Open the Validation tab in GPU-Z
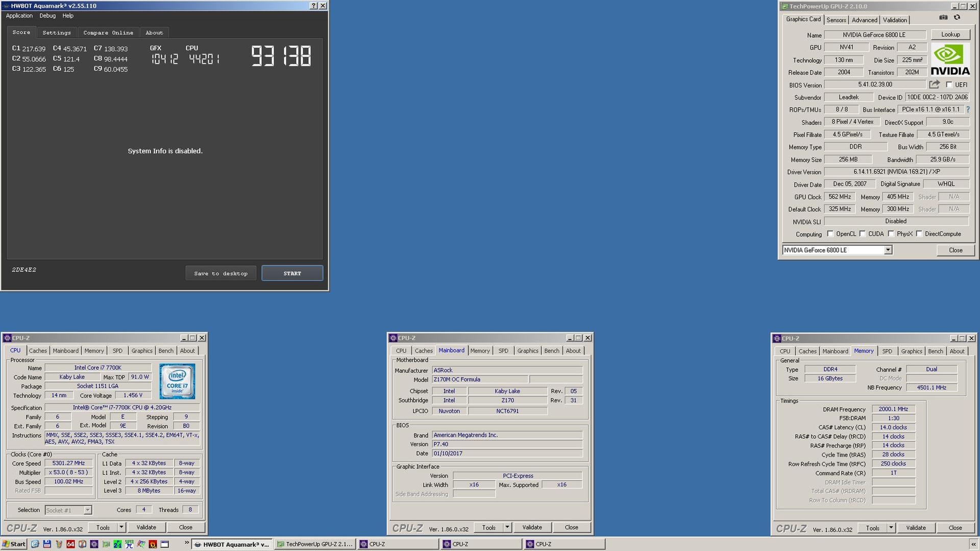980x551 pixels. 895,20
